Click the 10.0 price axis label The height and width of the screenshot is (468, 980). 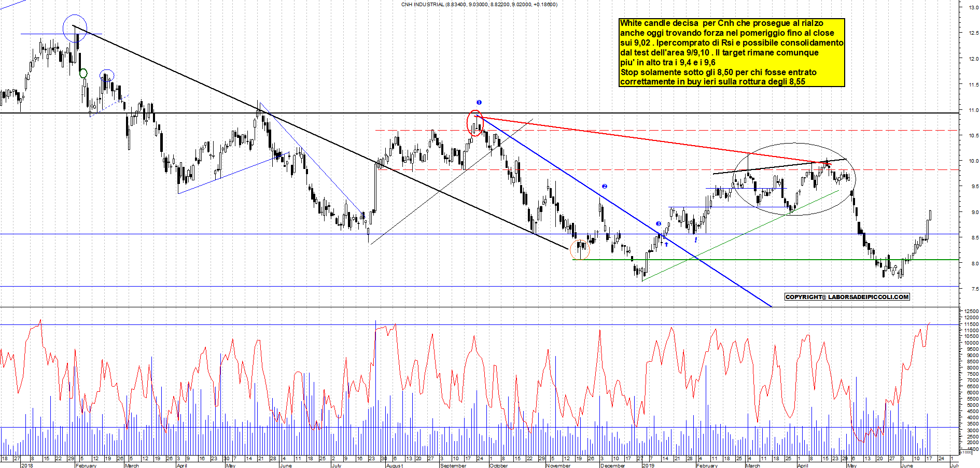pyautogui.click(x=973, y=161)
